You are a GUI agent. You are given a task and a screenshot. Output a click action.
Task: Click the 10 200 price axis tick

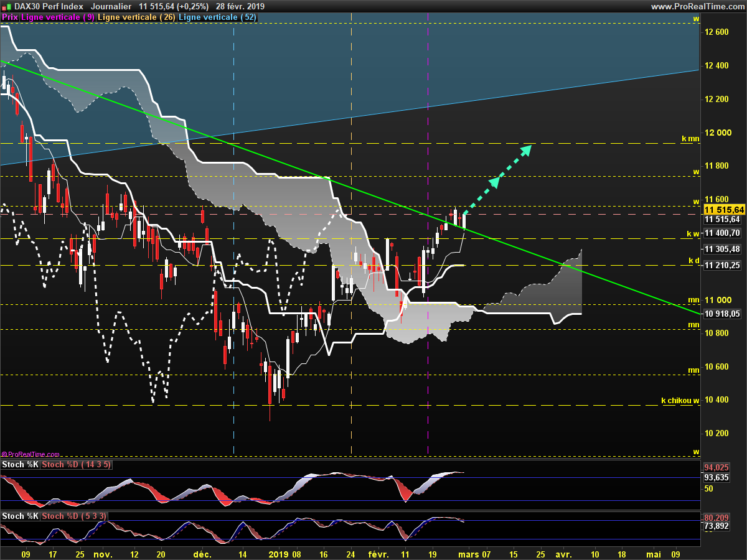coord(716,433)
